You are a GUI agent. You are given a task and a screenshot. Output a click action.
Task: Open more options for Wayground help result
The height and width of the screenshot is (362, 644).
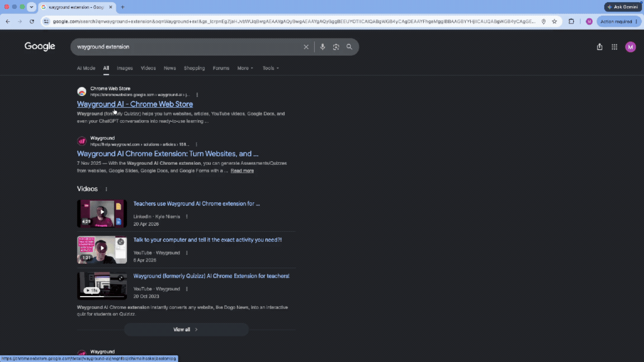[x=196, y=145]
